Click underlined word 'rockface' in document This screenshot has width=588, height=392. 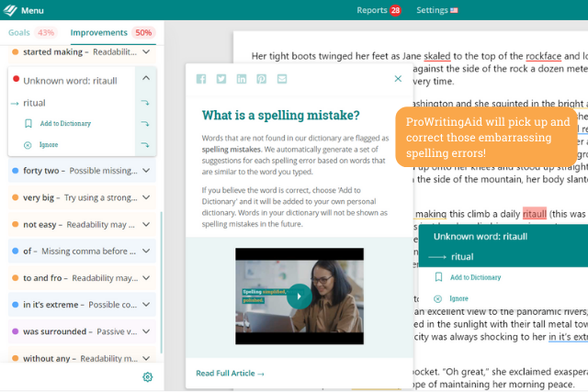coord(543,56)
